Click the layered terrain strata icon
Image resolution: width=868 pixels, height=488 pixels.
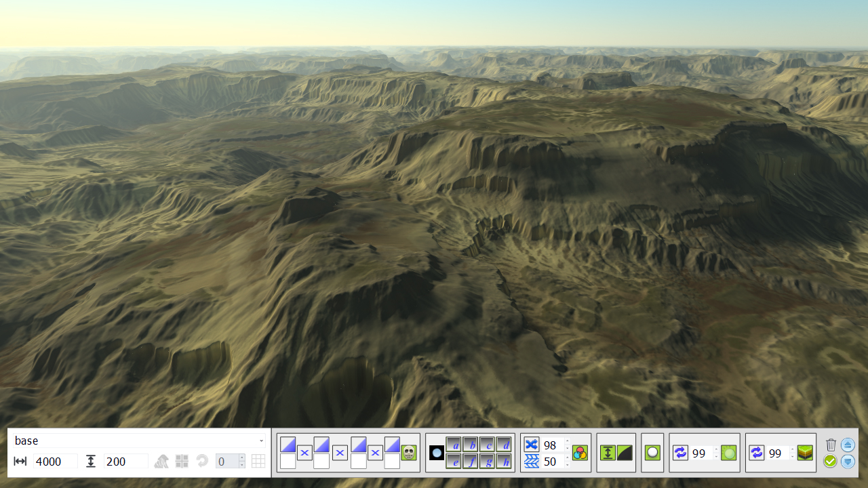point(805,453)
